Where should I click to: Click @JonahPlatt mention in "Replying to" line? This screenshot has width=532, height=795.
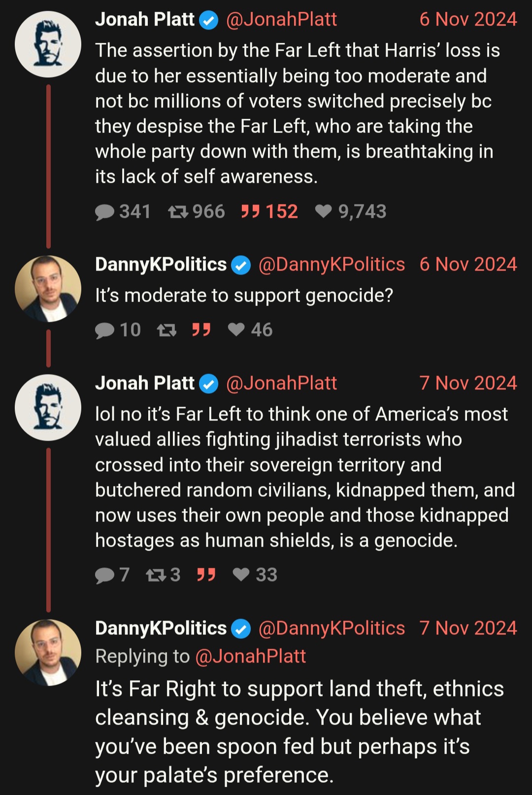pos(251,657)
